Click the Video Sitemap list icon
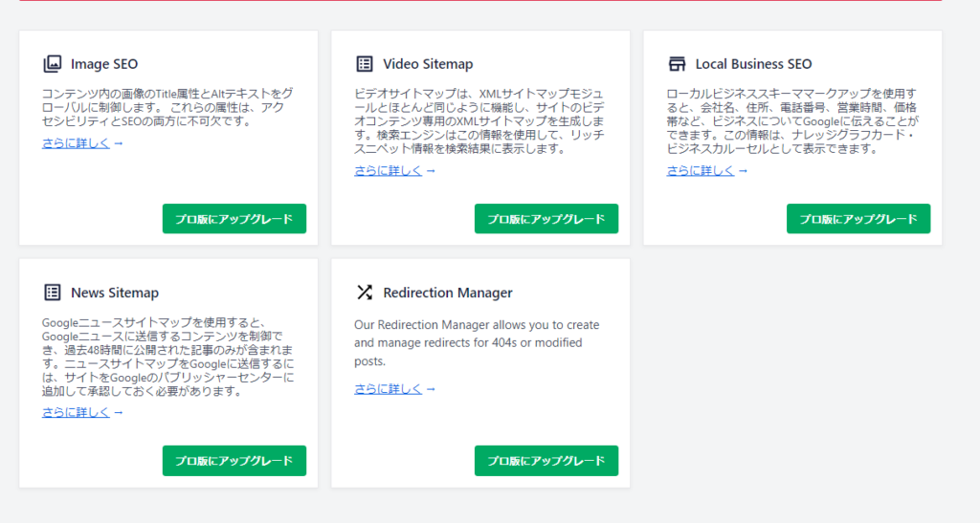 (x=364, y=64)
